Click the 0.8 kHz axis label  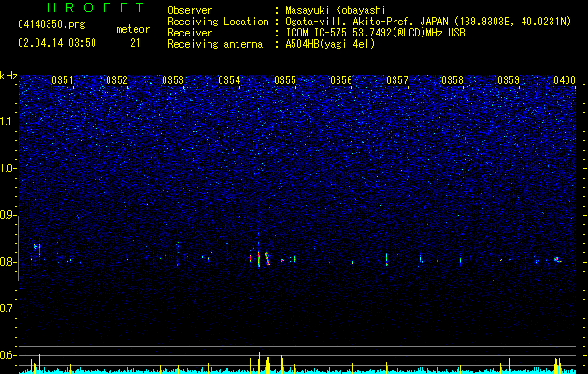pos(8,262)
